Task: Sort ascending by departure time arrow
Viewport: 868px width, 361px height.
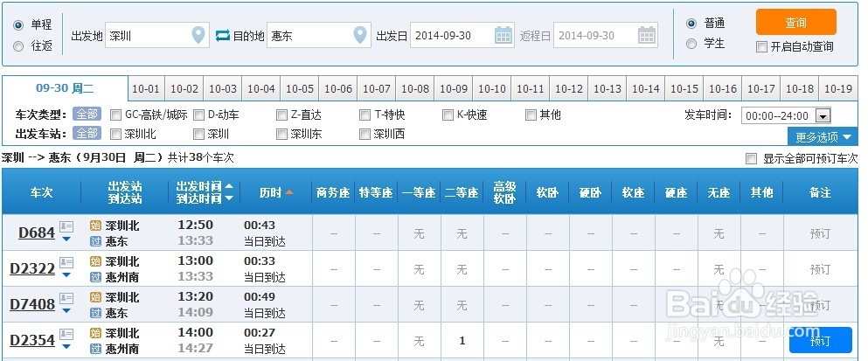Action: (229, 186)
